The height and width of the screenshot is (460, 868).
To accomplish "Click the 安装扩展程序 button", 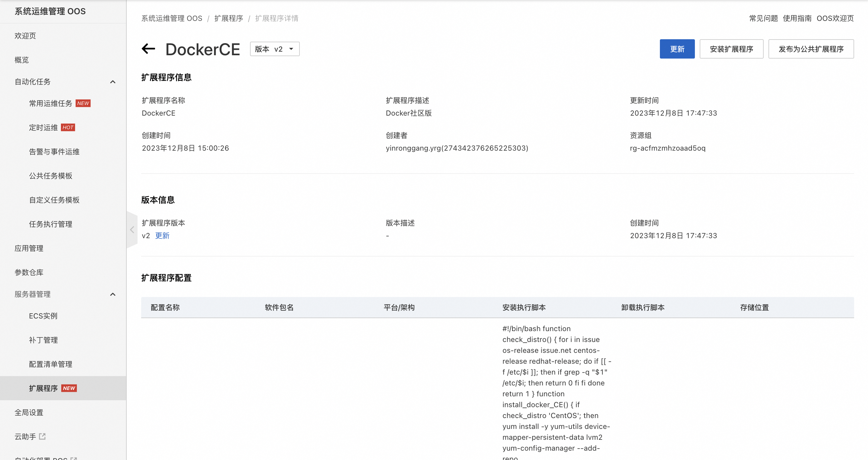I will (731, 49).
